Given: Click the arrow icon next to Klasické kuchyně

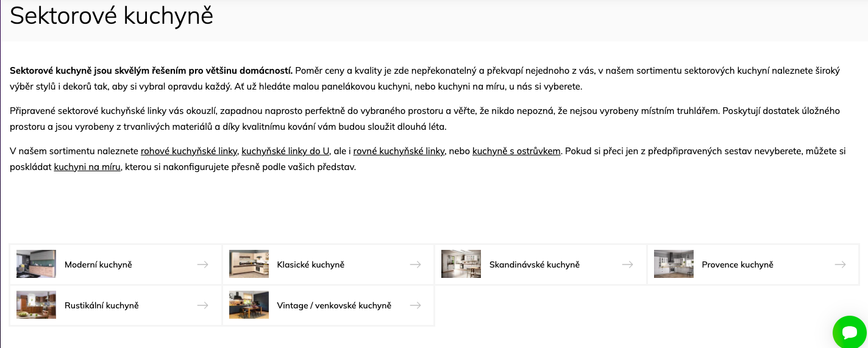Looking at the screenshot, I should pos(415,265).
